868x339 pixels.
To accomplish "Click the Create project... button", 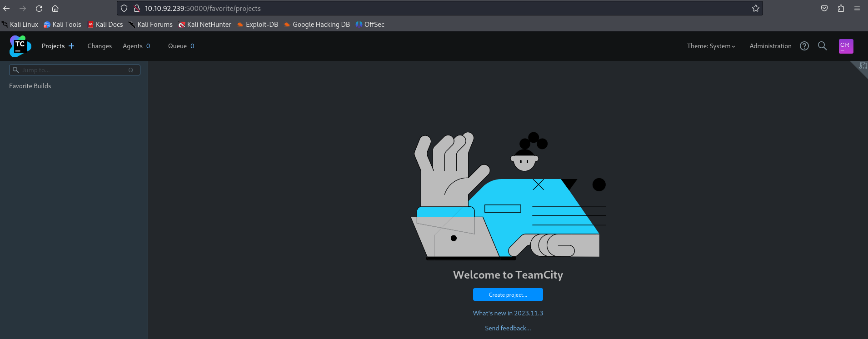I will point(508,294).
